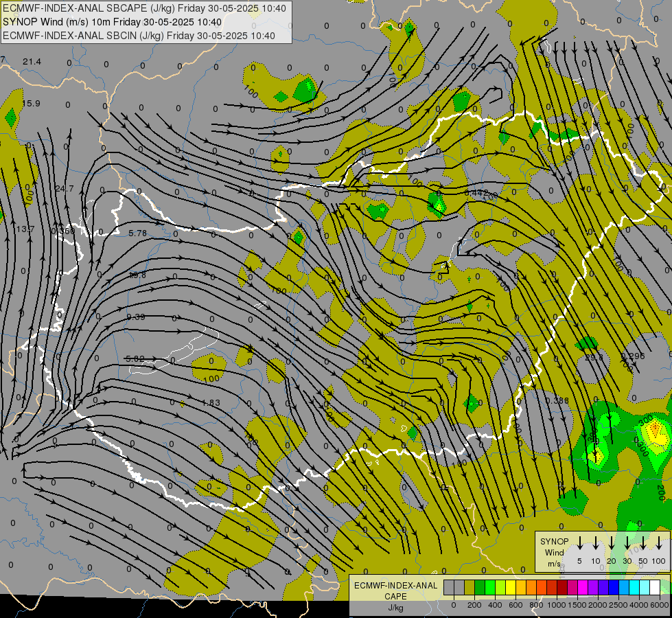672x618 pixels.
Task: Click the 20 m/s wind legend arrow
Action: [612, 542]
